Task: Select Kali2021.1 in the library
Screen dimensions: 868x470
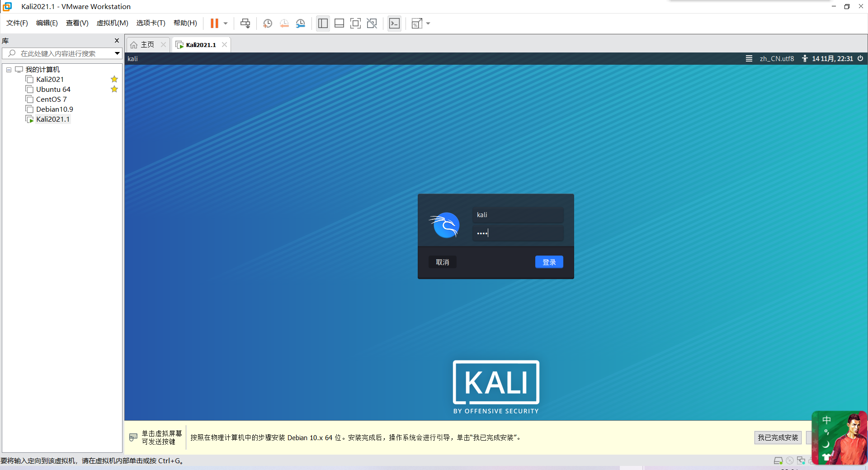Action: tap(53, 119)
